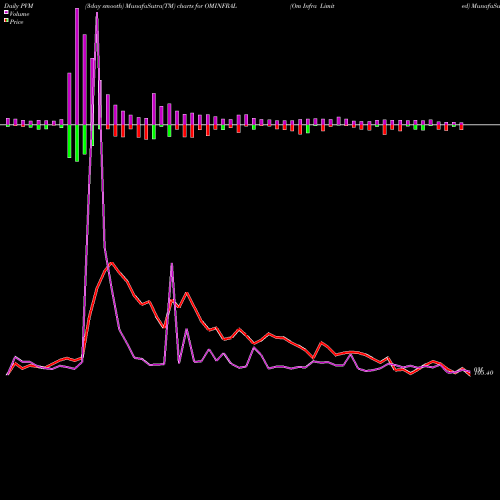Click the price value label ending in .40
500x500 pixels.
click(483, 373)
